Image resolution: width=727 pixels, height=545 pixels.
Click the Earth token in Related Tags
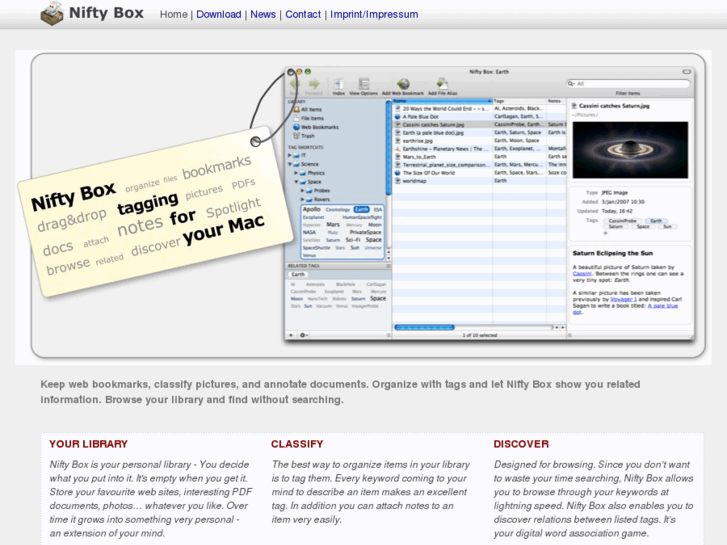pyautogui.click(x=298, y=274)
